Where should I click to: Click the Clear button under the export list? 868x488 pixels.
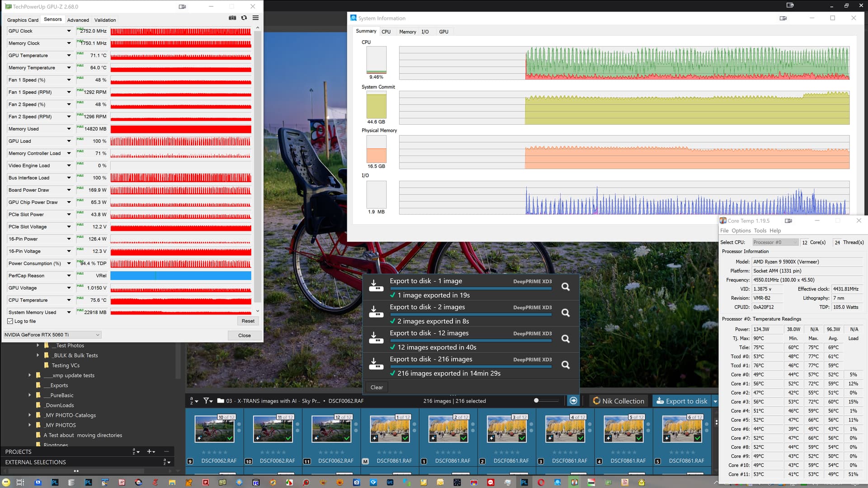tap(377, 387)
